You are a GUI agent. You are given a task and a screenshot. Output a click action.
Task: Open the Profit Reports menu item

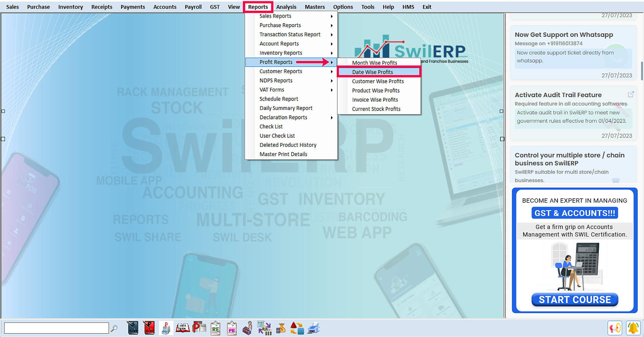[x=291, y=62]
